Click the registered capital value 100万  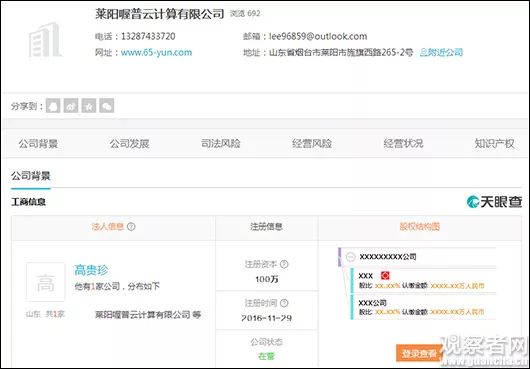tap(267, 279)
